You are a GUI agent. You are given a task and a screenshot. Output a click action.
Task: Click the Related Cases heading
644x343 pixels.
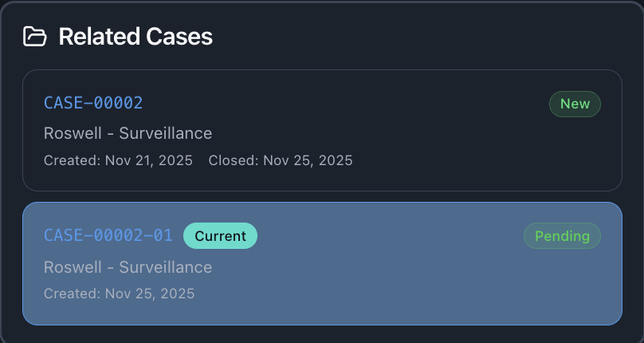tap(135, 37)
